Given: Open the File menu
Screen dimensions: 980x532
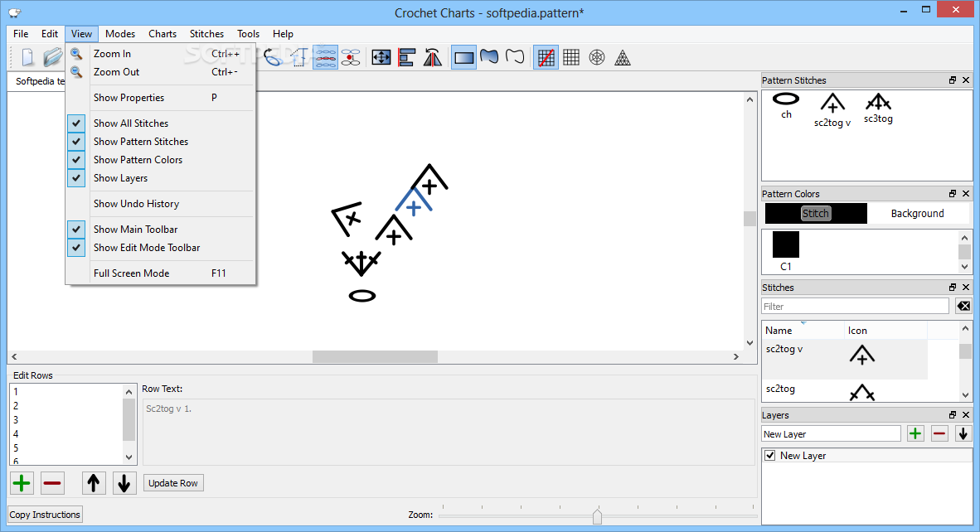Looking at the screenshot, I should point(21,34).
